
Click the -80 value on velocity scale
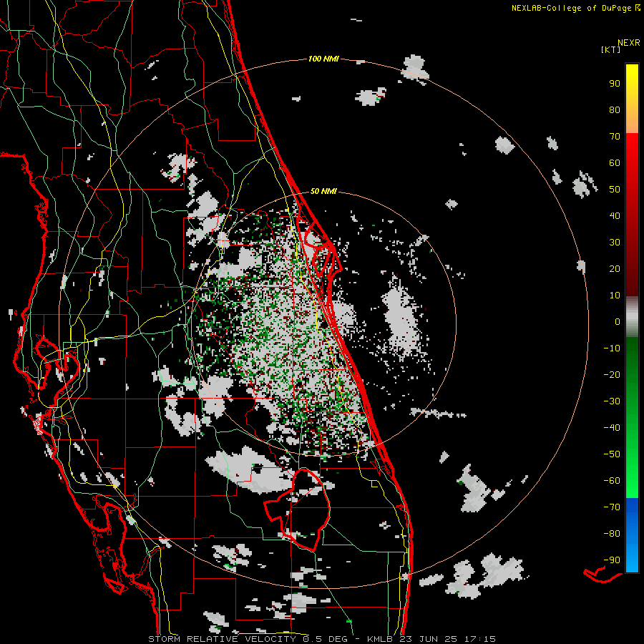pyautogui.click(x=612, y=534)
